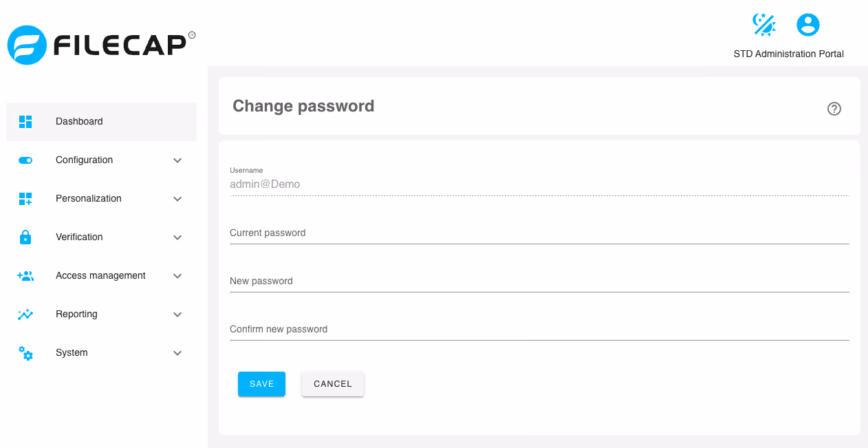The height and width of the screenshot is (448, 868).
Task: Click the FileCap logo
Action: point(102,45)
